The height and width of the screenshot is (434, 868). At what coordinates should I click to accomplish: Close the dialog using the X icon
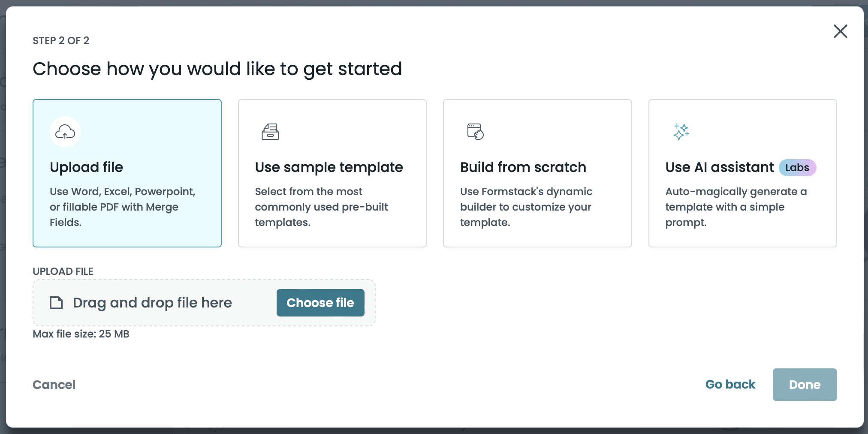[x=840, y=31]
